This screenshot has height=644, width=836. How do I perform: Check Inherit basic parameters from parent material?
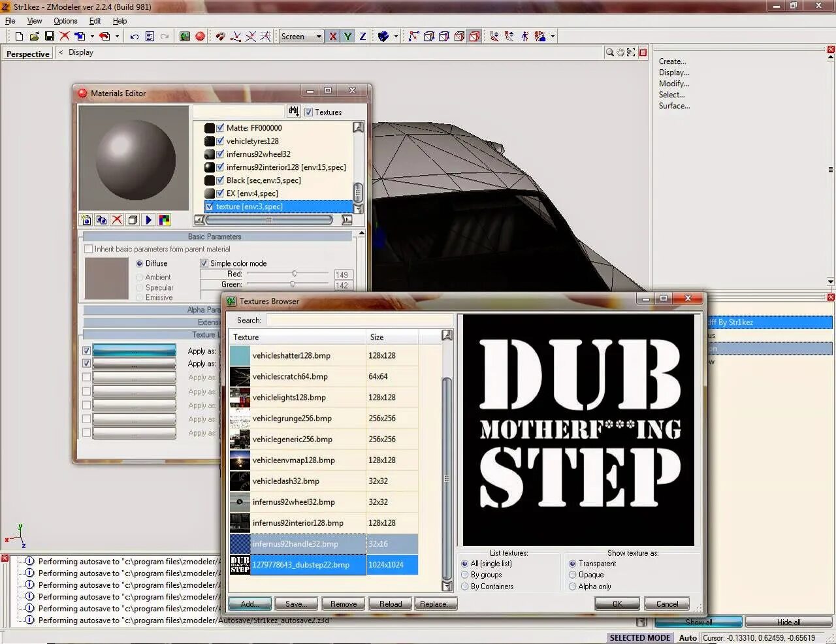(x=89, y=249)
